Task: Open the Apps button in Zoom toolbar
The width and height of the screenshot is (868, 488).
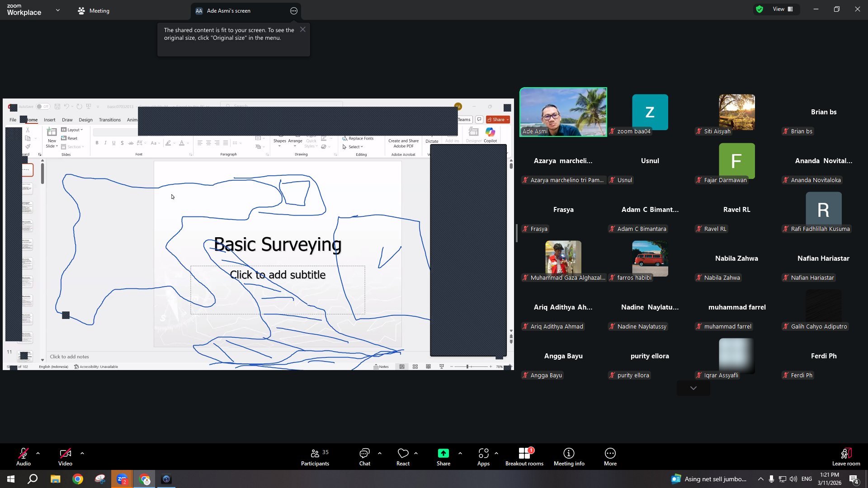Action: 483,457
